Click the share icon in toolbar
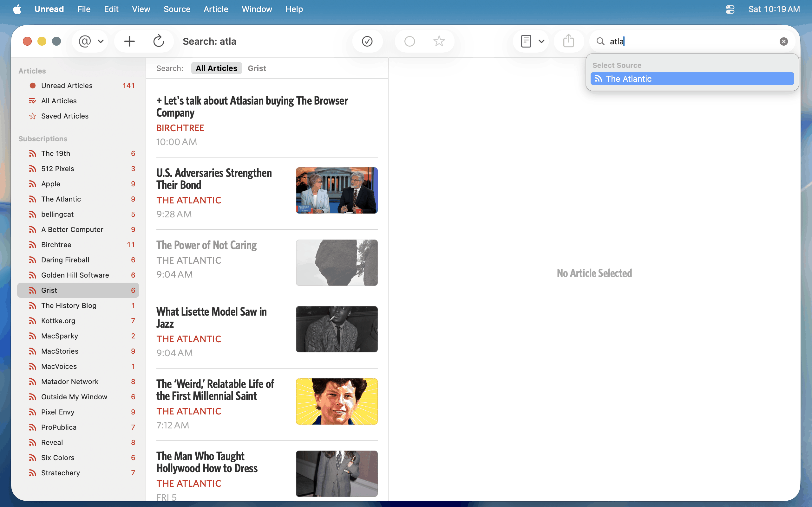The height and width of the screenshot is (507, 812). pos(568,41)
